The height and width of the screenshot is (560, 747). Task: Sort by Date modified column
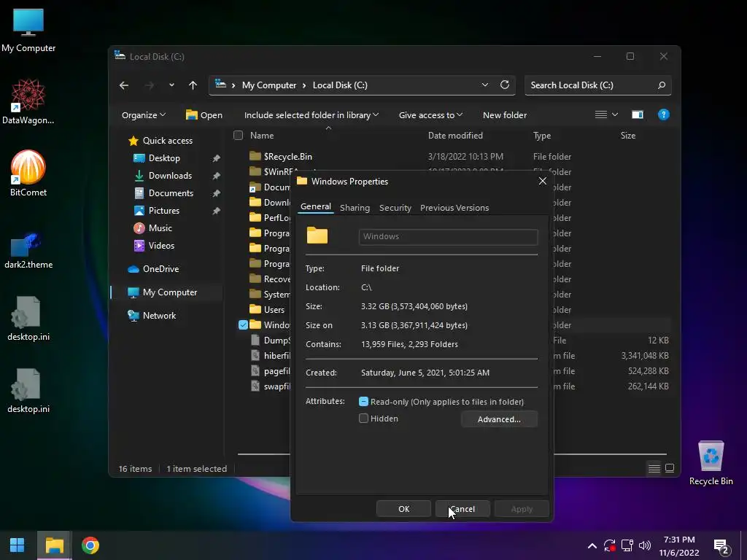pos(455,135)
